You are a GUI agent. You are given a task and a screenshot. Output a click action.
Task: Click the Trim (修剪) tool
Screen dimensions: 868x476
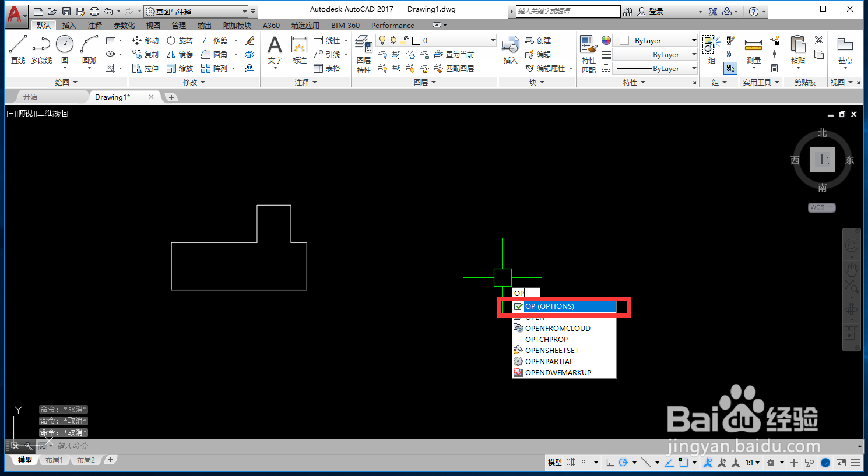tap(214, 40)
